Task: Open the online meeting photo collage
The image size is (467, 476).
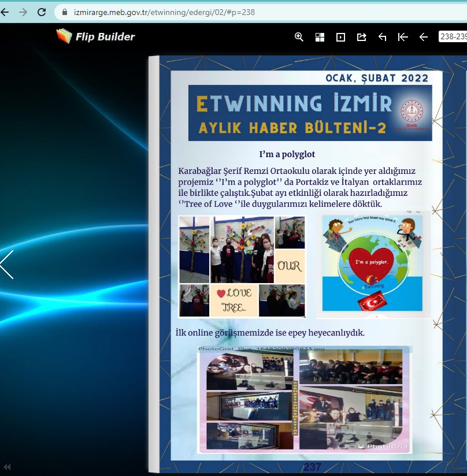Action: pos(305,399)
